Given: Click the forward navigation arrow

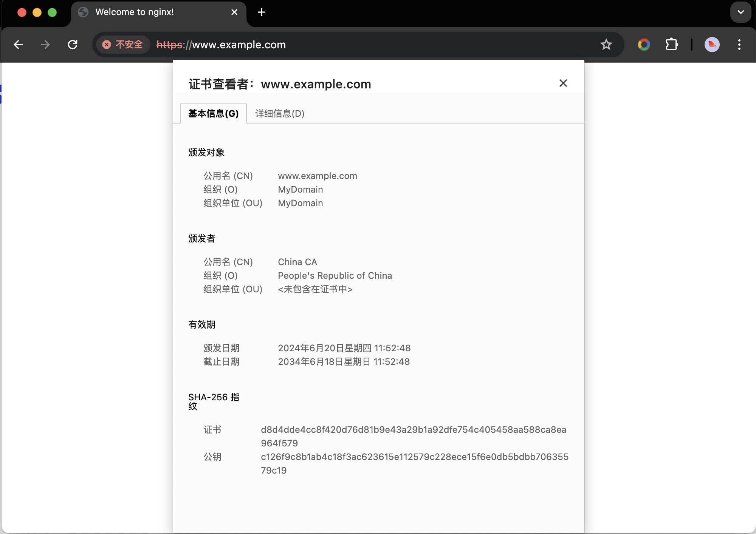Looking at the screenshot, I should click(45, 45).
